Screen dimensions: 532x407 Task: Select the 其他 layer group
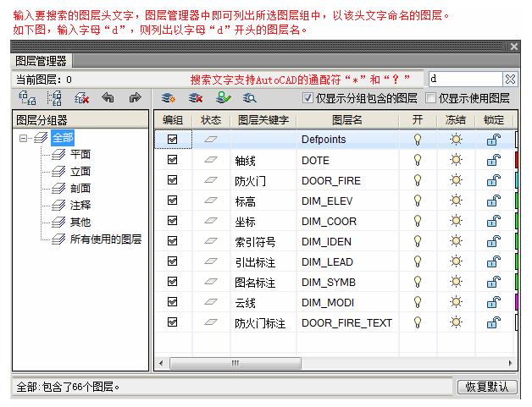pos(80,223)
